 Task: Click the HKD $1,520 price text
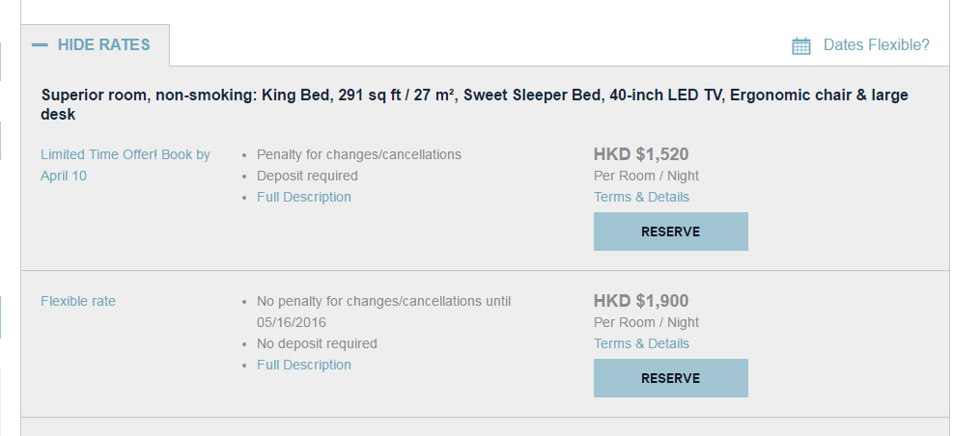[x=641, y=154]
